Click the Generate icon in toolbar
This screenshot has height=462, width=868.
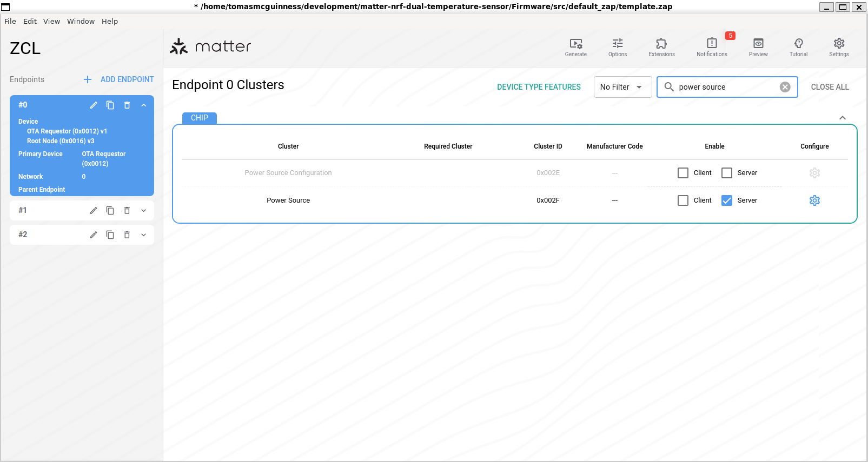(575, 47)
